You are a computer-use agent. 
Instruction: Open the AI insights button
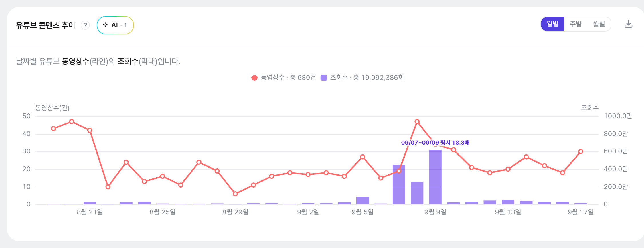pyautogui.click(x=115, y=25)
